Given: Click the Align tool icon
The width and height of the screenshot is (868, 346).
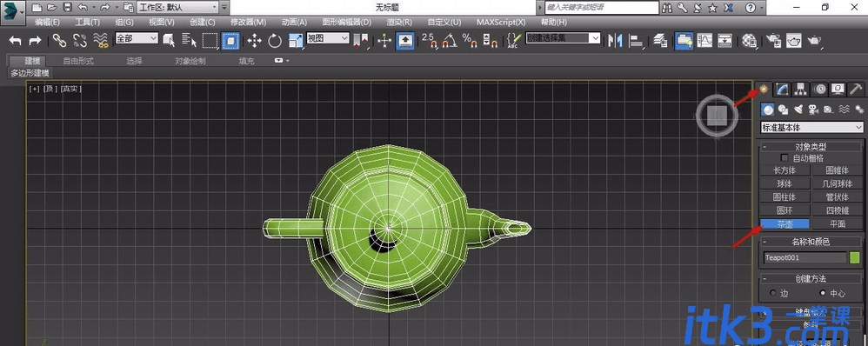Looking at the screenshot, I should tap(636, 40).
